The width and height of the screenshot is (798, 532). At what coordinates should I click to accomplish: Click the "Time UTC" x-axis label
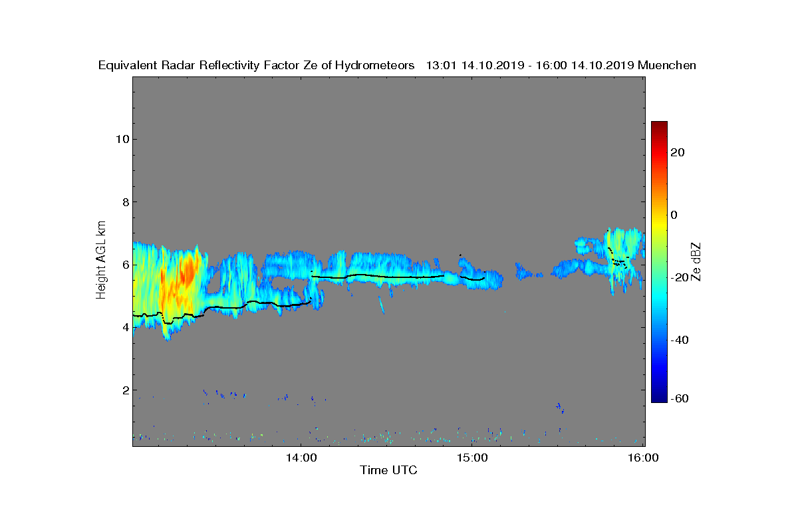point(389,471)
